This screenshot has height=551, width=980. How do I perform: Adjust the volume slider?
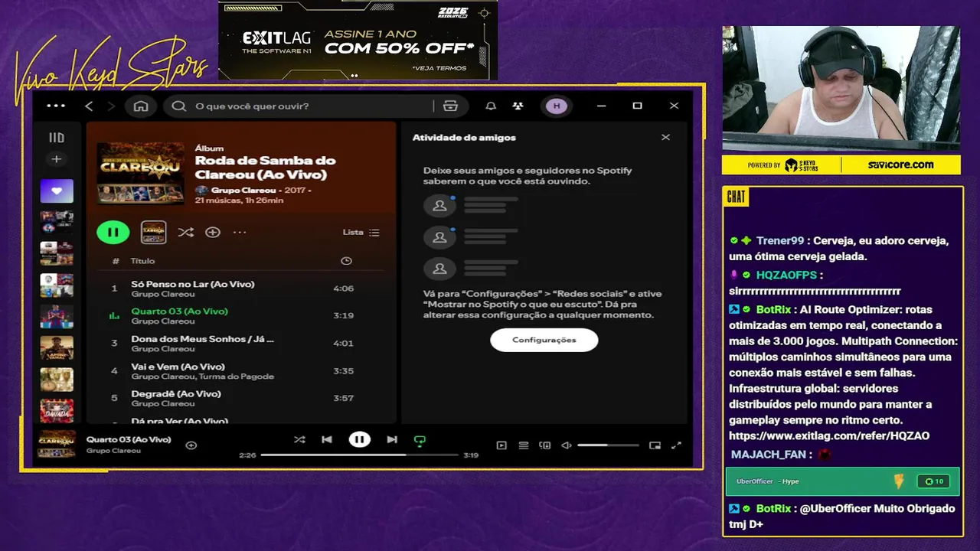tap(608, 445)
